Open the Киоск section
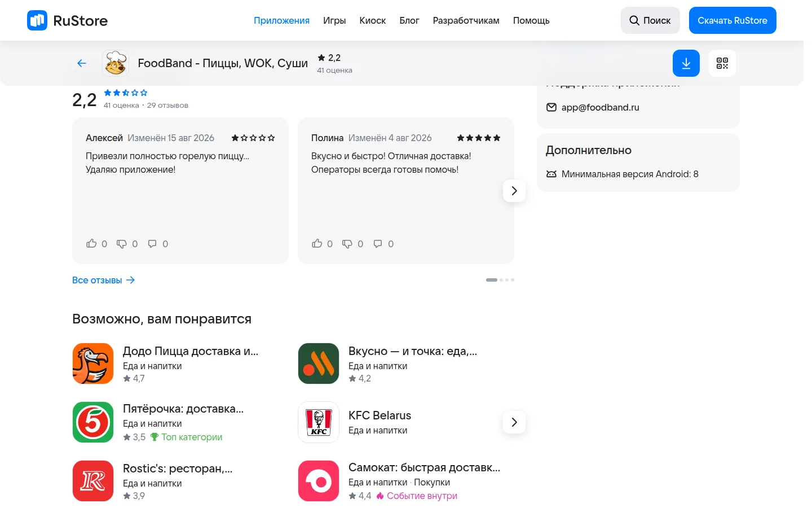 tap(373, 20)
